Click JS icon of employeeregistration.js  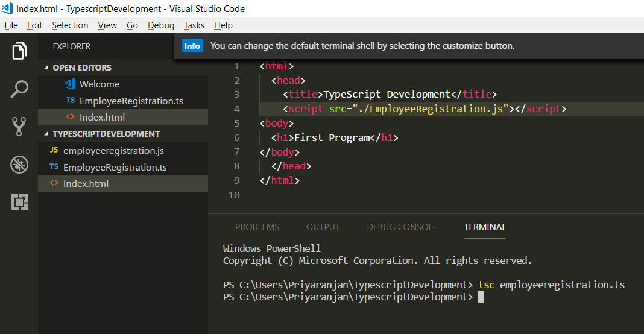click(54, 150)
